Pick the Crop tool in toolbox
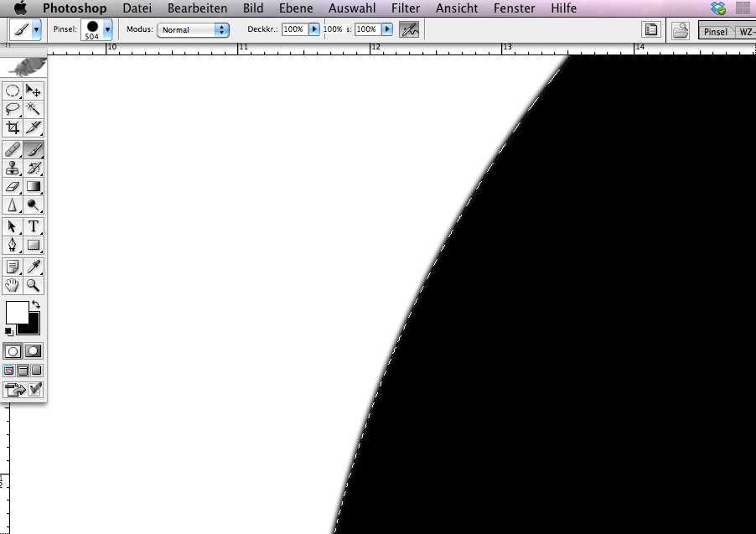This screenshot has width=756, height=534. tap(13, 128)
